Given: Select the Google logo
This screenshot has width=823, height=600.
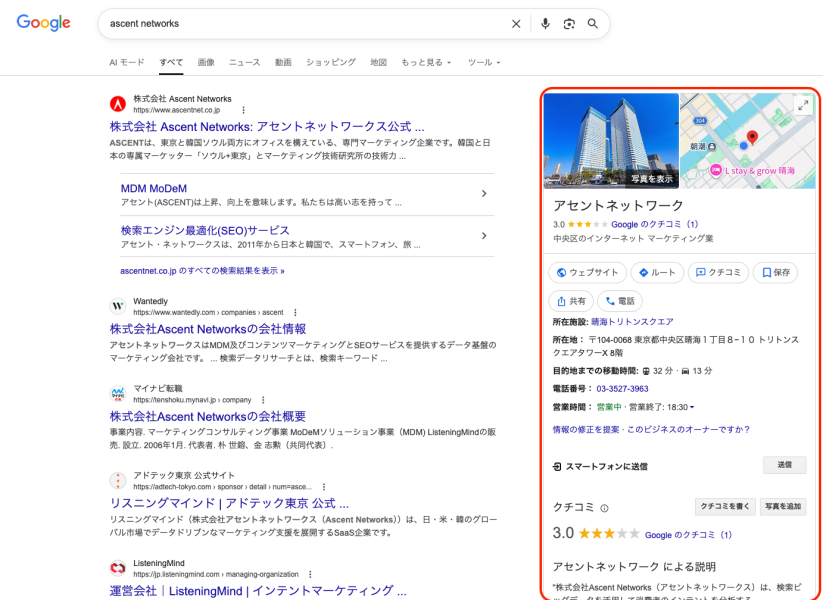Looking at the screenshot, I should (42, 23).
